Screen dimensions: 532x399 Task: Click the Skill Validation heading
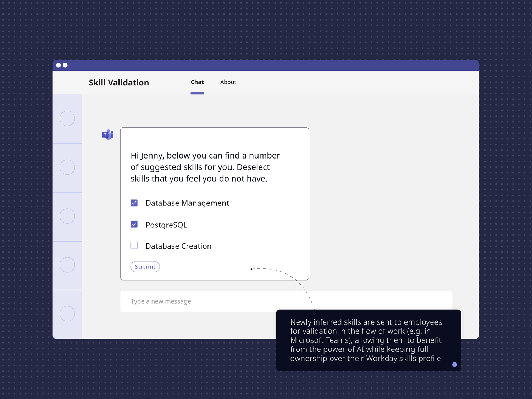click(x=119, y=82)
